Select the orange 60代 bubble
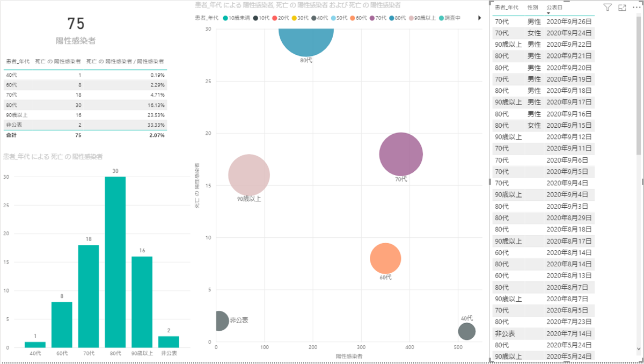Viewport: 644px width, 364px height. point(385,258)
